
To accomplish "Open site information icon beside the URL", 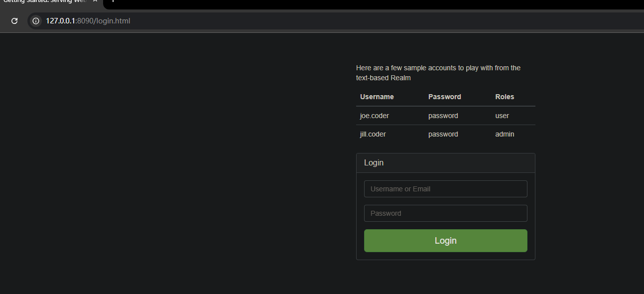I will click(36, 21).
